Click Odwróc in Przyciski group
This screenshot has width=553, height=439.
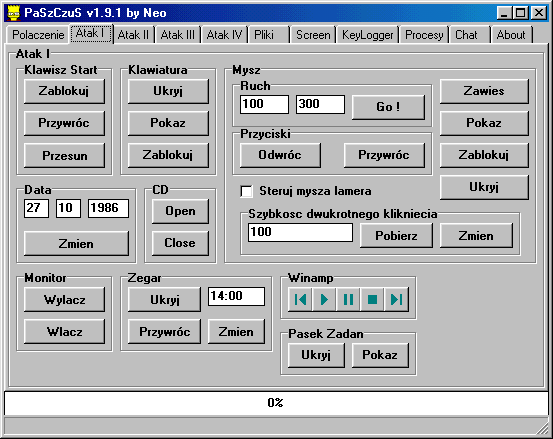(x=280, y=155)
